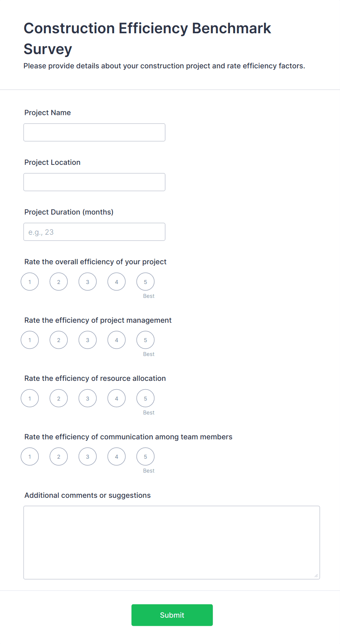Viewport: 340px width, 644px height.
Task: Focus the Project Location input box
Action: [94, 182]
